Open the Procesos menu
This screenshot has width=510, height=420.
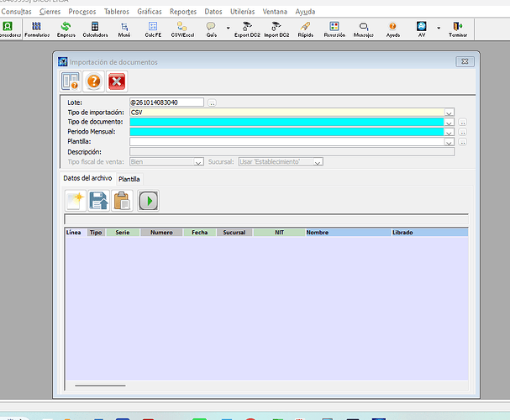click(x=82, y=12)
